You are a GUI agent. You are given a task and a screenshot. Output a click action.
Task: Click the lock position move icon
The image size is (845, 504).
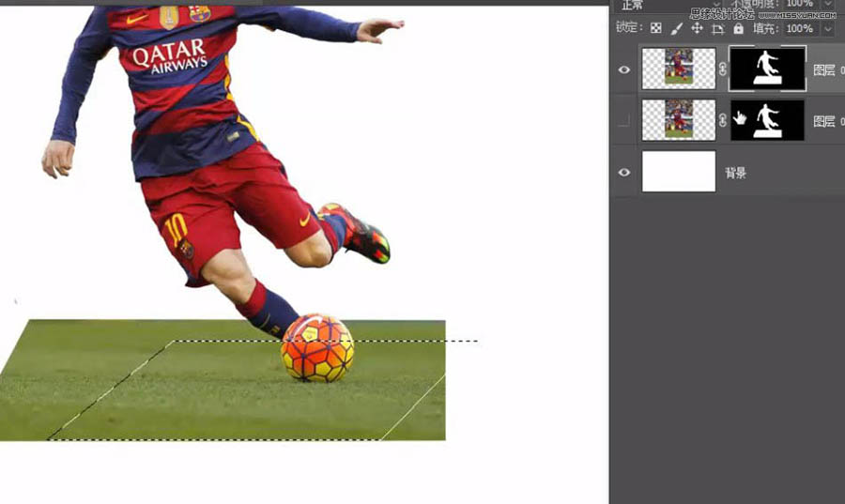[x=697, y=28]
